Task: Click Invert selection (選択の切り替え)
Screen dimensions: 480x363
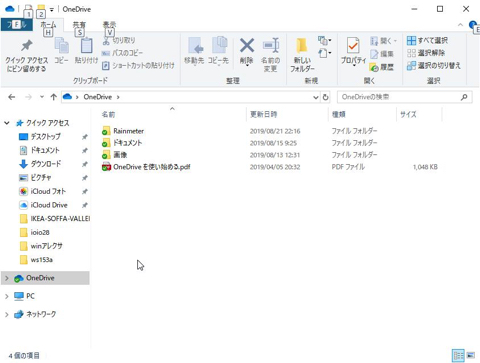Action: pos(434,65)
